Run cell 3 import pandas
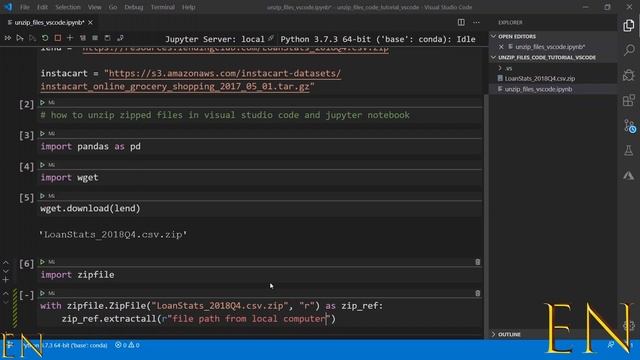The height and width of the screenshot is (360, 640). [42, 133]
